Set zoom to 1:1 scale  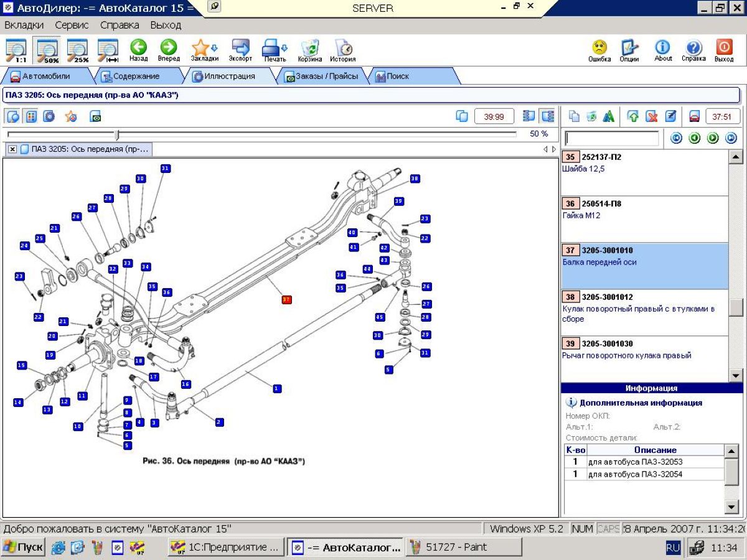pyautogui.click(x=16, y=50)
